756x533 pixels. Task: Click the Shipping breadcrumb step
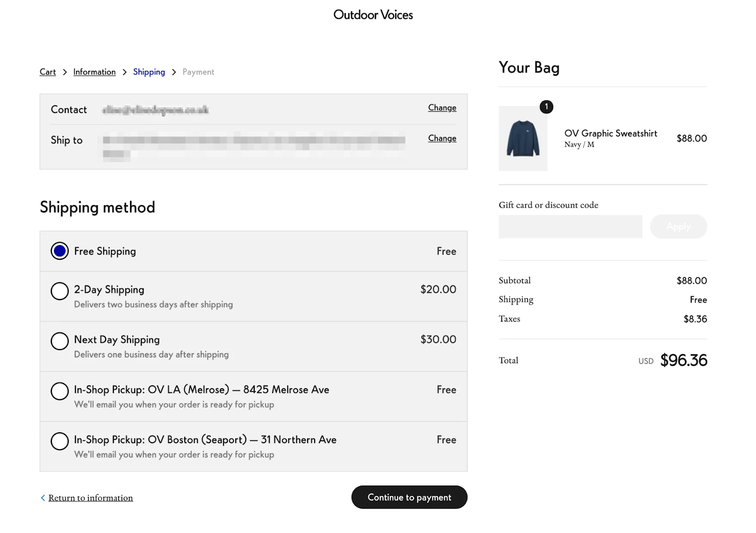pos(149,72)
